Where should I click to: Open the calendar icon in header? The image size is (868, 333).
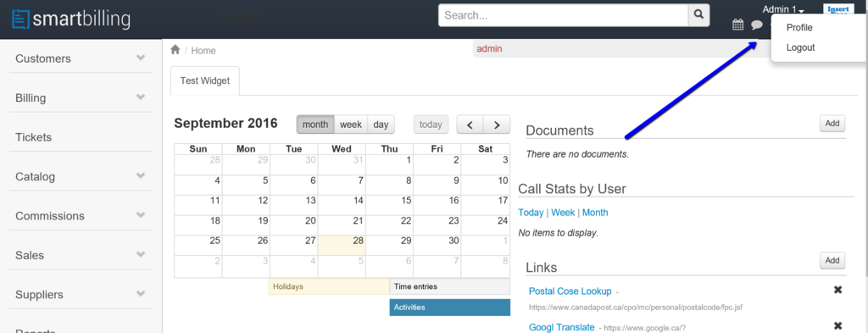[x=737, y=25]
